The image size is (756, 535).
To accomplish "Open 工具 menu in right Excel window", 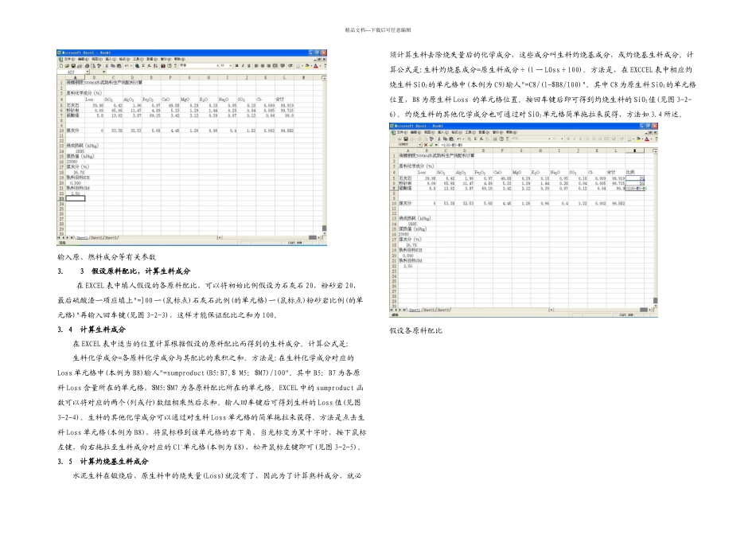I will 470,132.
